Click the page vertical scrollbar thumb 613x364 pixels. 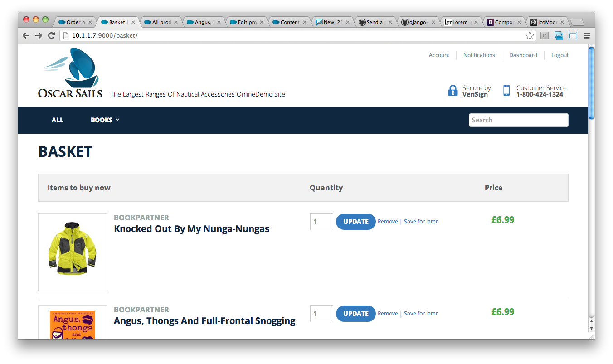pos(591,83)
